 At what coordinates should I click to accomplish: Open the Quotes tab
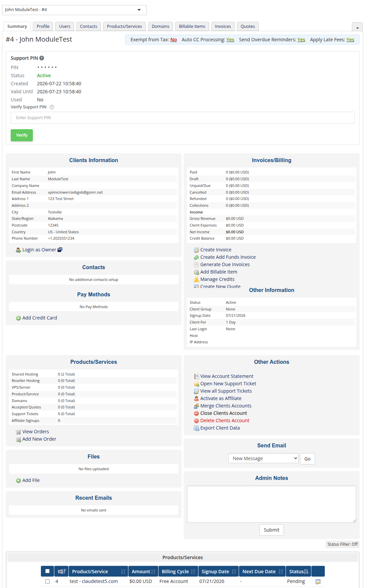point(248,27)
